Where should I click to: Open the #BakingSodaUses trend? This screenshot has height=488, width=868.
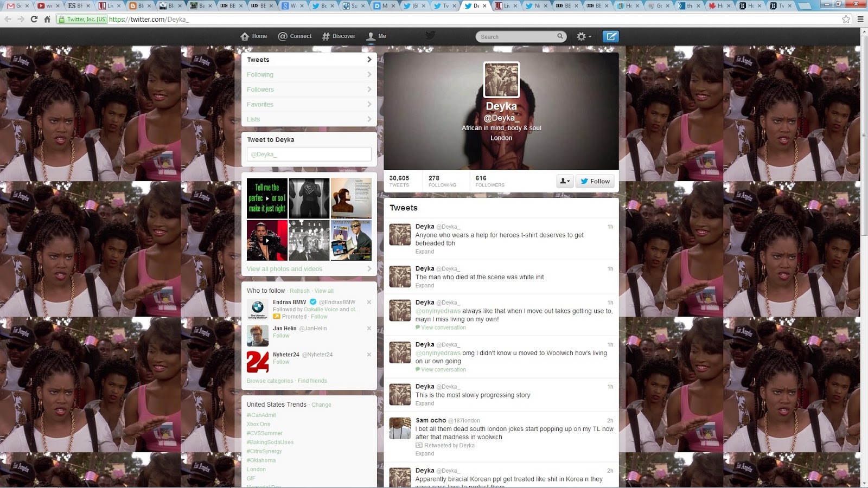tap(270, 442)
